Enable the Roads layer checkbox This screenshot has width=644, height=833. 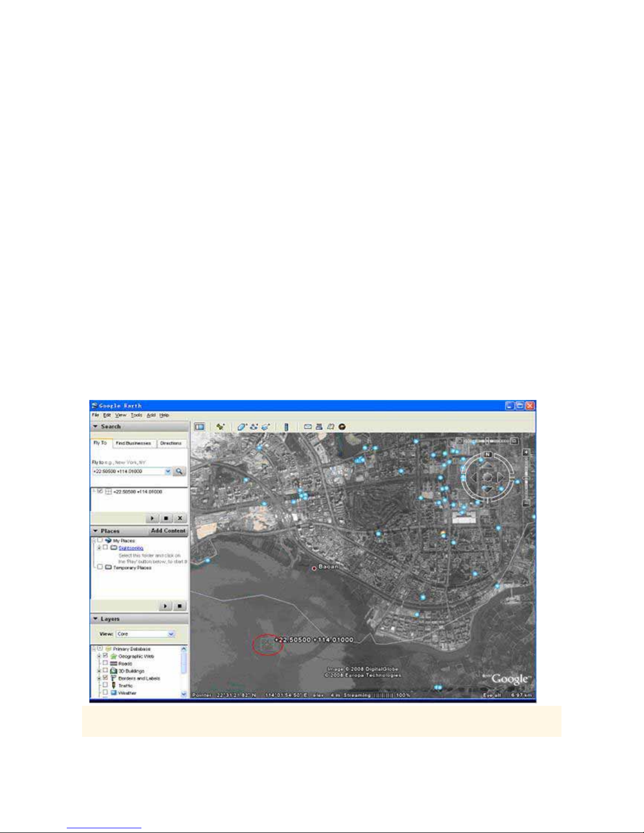click(x=105, y=663)
